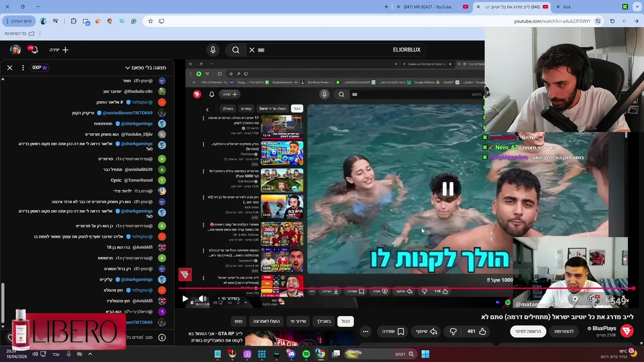
Task: Open Chrome media controls music-note icon
Action: click(55, 21)
